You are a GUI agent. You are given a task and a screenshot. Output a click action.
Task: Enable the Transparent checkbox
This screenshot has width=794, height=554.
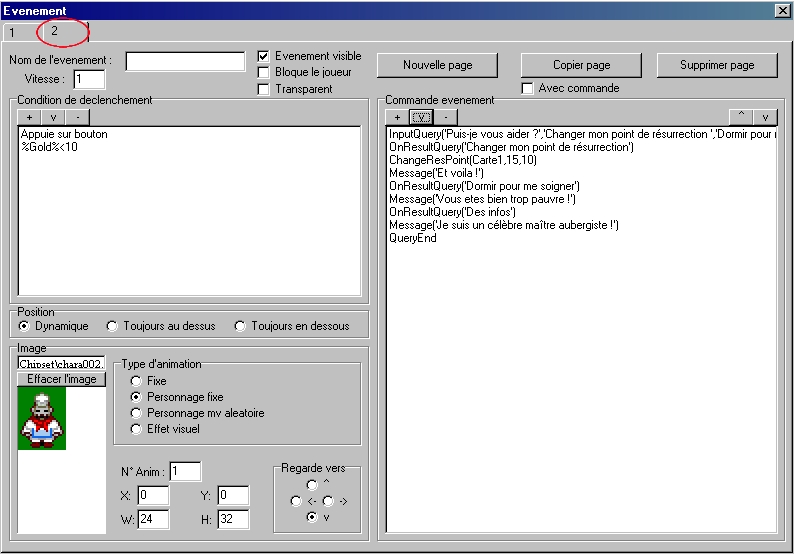click(264, 90)
